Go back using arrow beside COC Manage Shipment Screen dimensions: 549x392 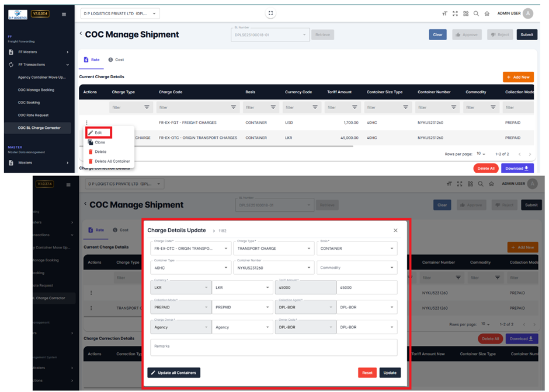click(81, 34)
